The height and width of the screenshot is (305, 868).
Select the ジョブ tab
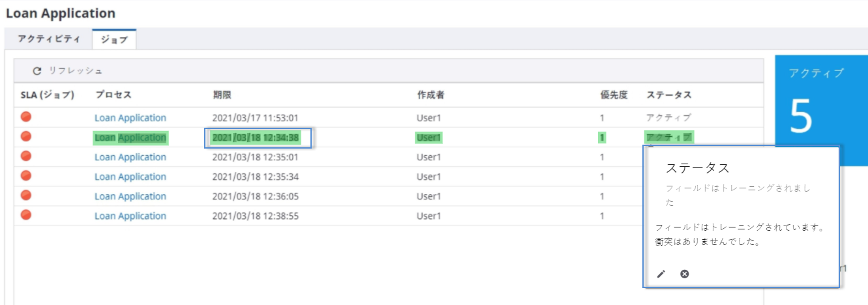coord(114,40)
